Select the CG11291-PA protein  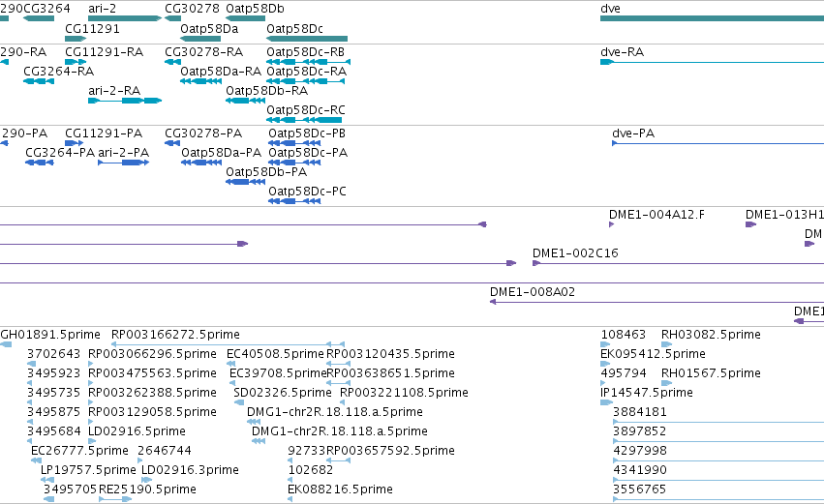coord(104,133)
